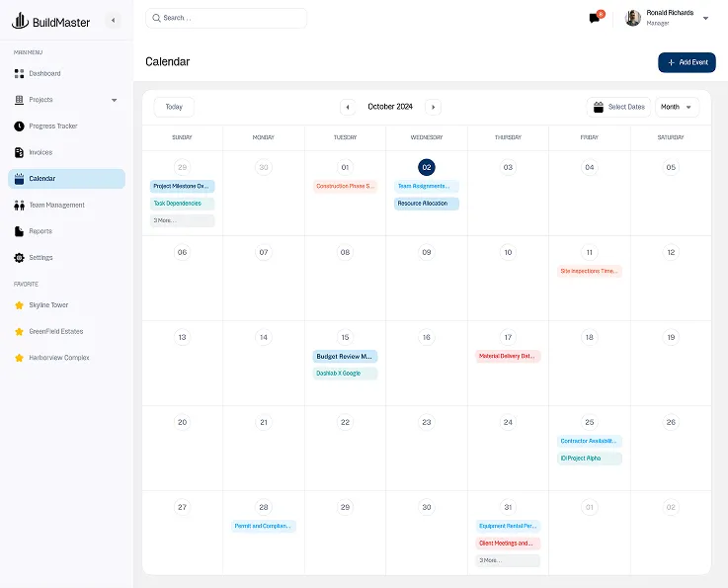
Task: Click the Progress Tracker clock icon
Action: pos(20,126)
